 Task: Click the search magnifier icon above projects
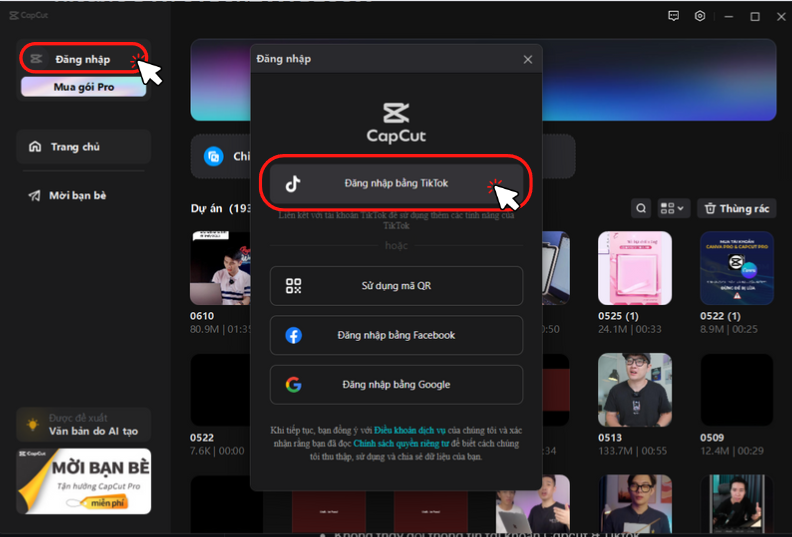pos(641,208)
